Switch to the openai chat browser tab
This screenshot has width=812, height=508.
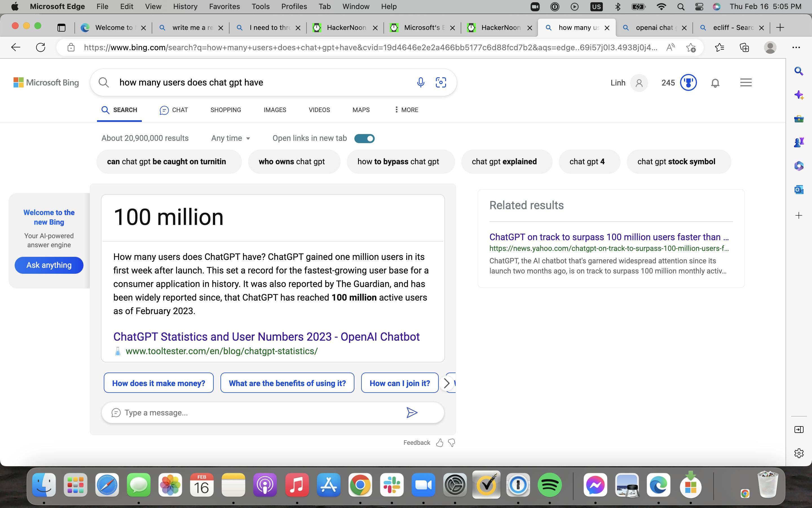(654, 28)
